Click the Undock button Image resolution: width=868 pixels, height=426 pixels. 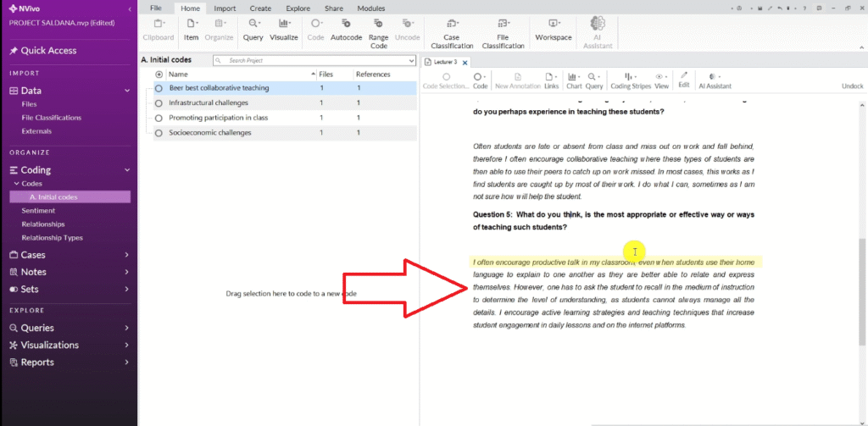pos(852,86)
